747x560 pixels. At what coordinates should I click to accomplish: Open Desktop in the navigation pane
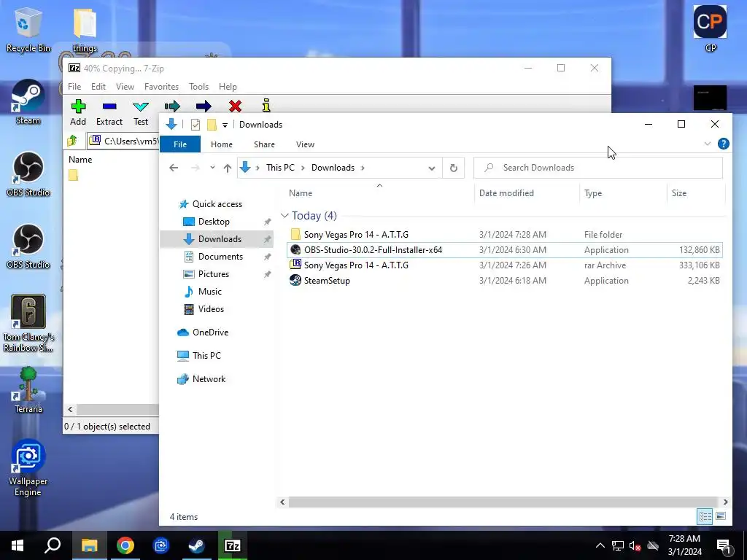point(214,222)
